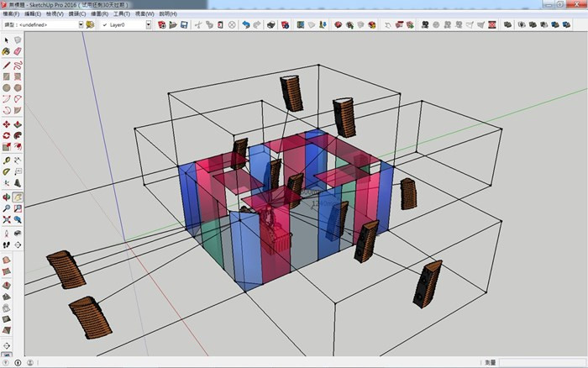
Task: Click the 說明(H) help menu
Action: 168,14
